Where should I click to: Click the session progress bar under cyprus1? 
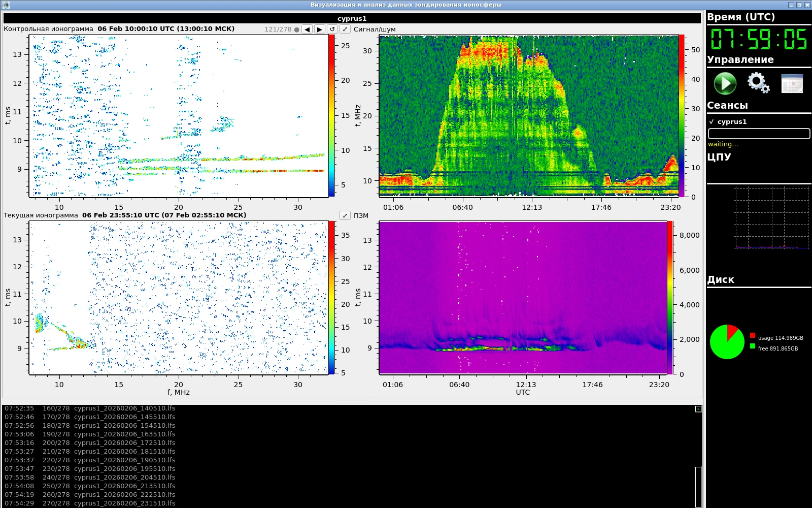click(x=759, y=134)
